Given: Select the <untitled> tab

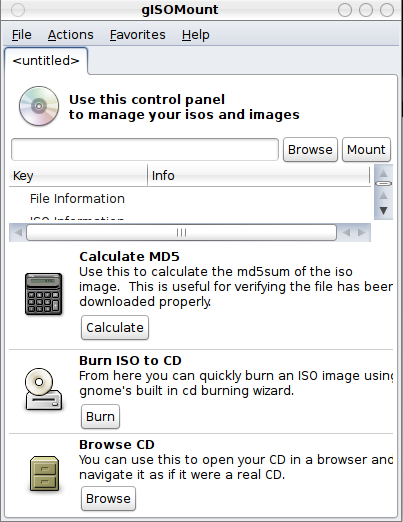Looking at the screenshot, I should (46, 61).
